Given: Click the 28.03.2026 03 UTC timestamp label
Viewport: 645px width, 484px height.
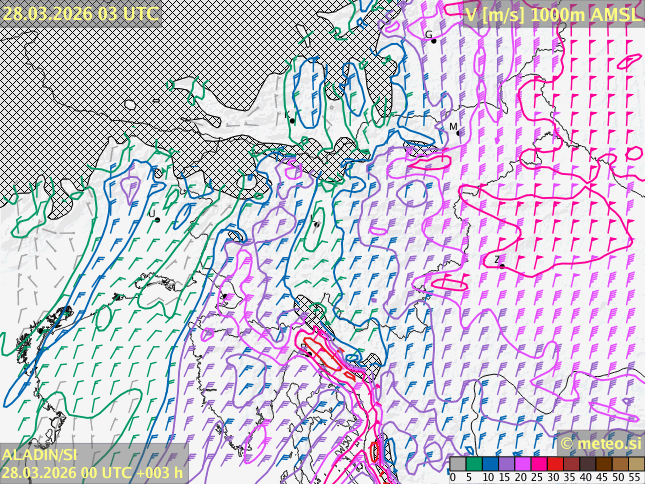Looking at the screenshot, I should 80,13.
